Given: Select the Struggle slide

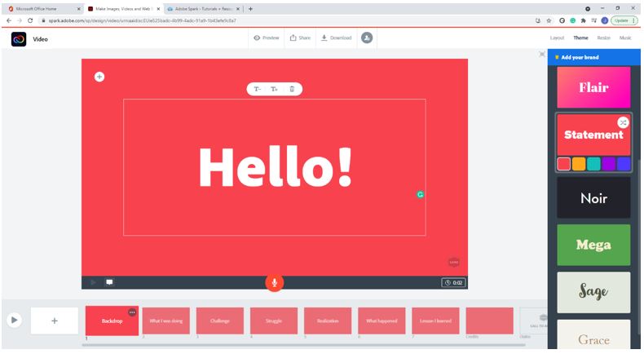Looking at the screenshot, I should 274,321.
